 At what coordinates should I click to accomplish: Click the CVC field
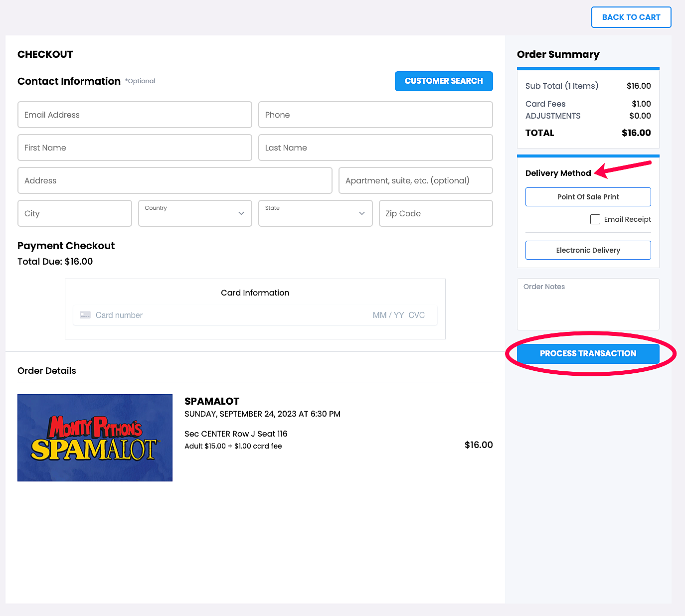(x=417, y=315)
